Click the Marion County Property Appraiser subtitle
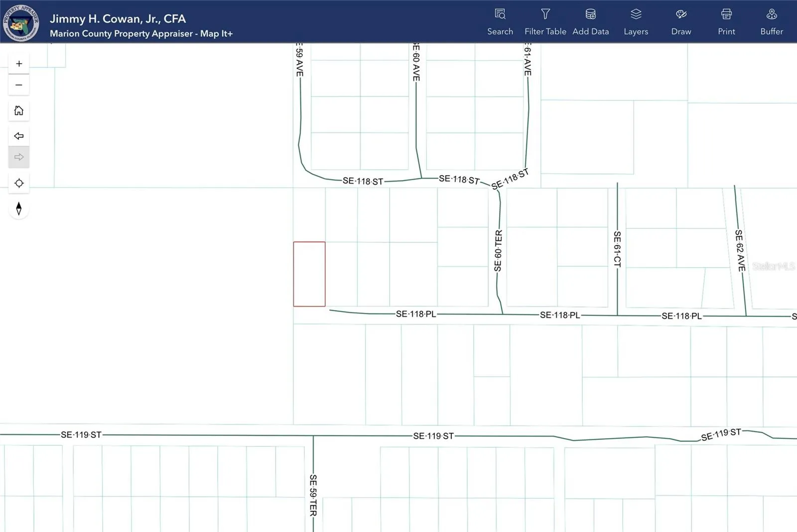This screenshot has height=532, width=797. (x=141, y=34)
